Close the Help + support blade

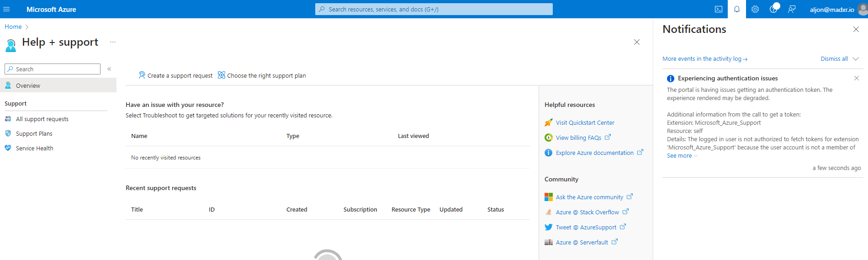point(637,42)
